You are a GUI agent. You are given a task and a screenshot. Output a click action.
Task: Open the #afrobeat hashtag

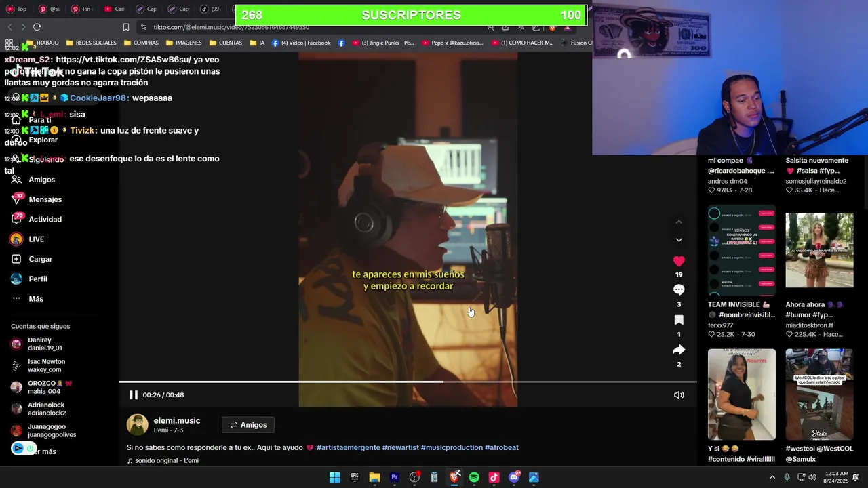pyautogui.click(x=502, y=447)
